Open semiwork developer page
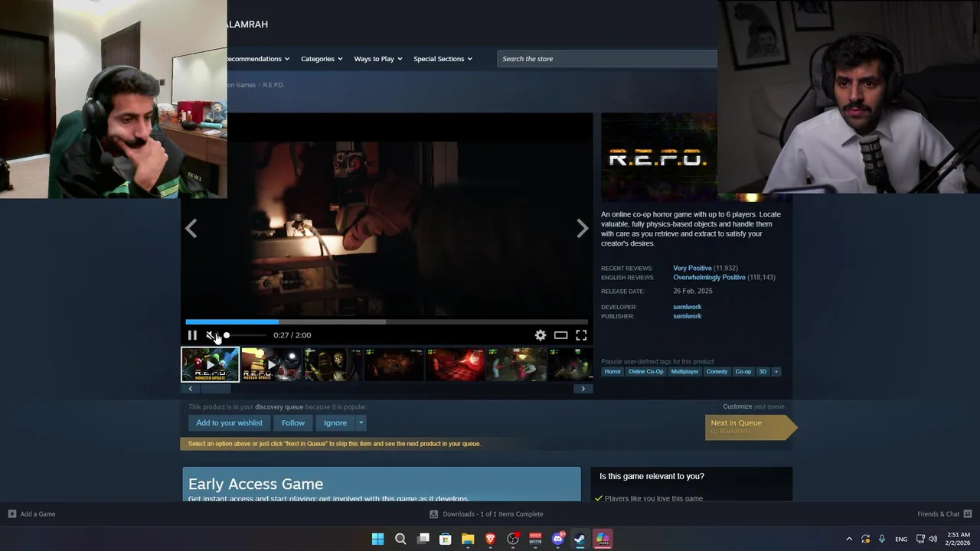 687,307
